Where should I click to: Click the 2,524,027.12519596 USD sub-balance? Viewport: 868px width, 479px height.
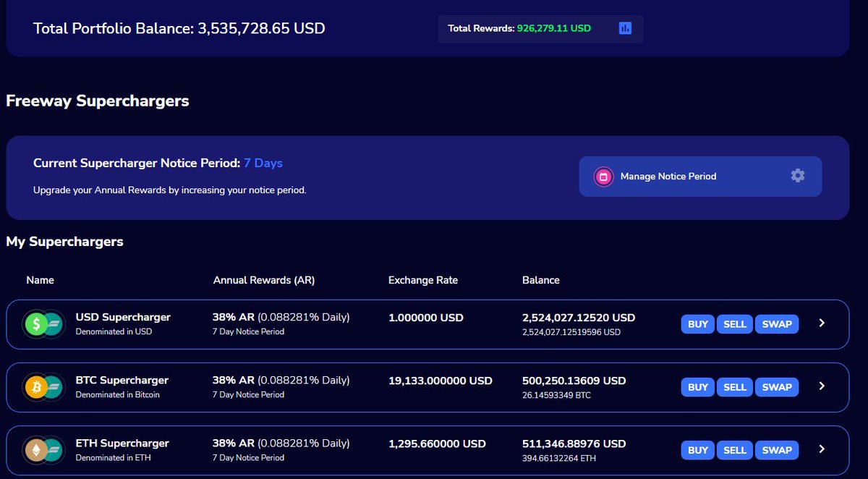(571, 332)
